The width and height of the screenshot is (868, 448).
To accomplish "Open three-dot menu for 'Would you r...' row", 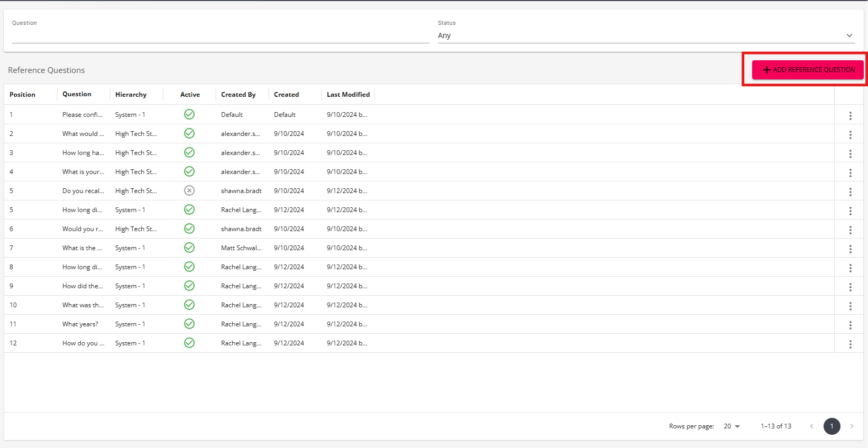I will (x=850, y=230).
